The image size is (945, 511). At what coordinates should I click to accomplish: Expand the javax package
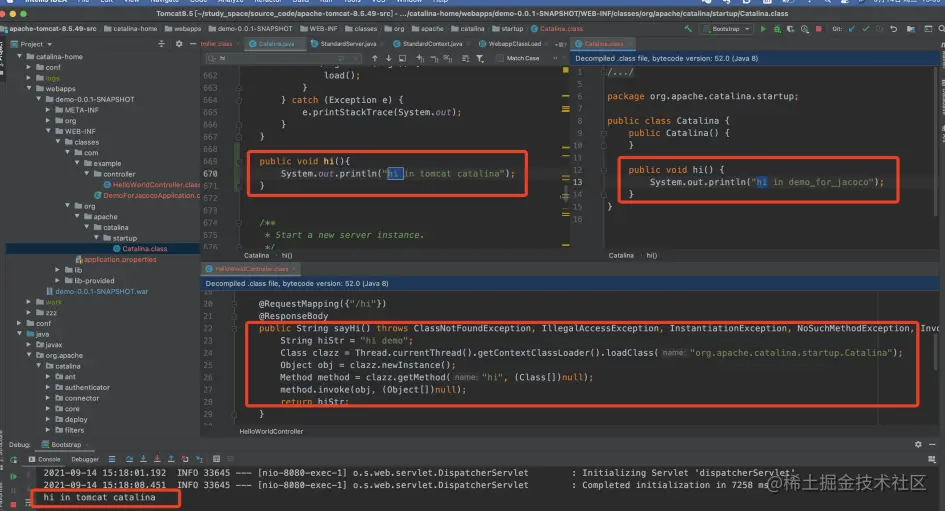29,345
